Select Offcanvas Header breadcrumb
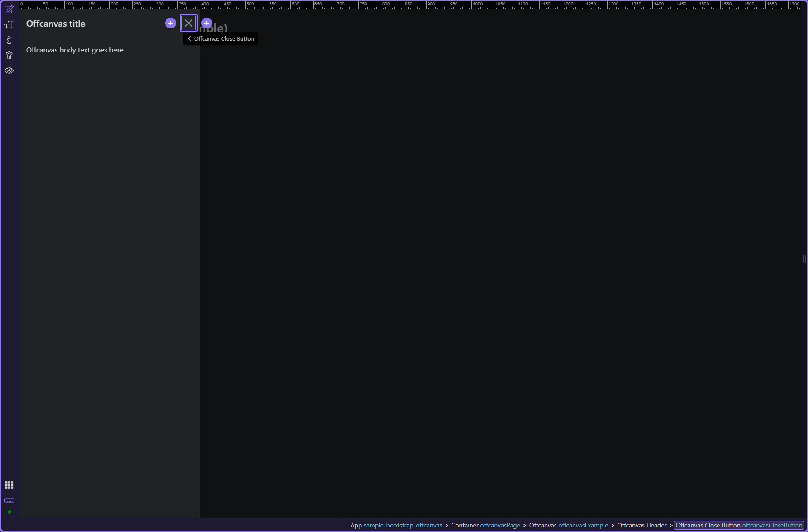808x532 pixels. click(642, 525)
